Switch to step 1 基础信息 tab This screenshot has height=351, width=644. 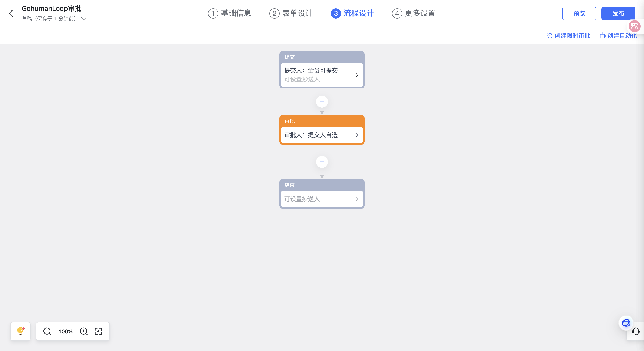point(230,13)
